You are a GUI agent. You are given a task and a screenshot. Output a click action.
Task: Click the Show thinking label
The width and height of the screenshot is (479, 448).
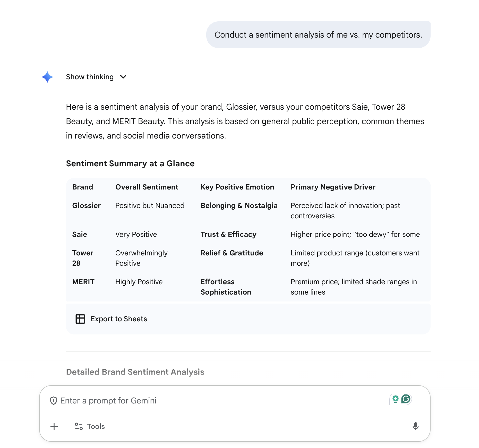coord(90,77)
